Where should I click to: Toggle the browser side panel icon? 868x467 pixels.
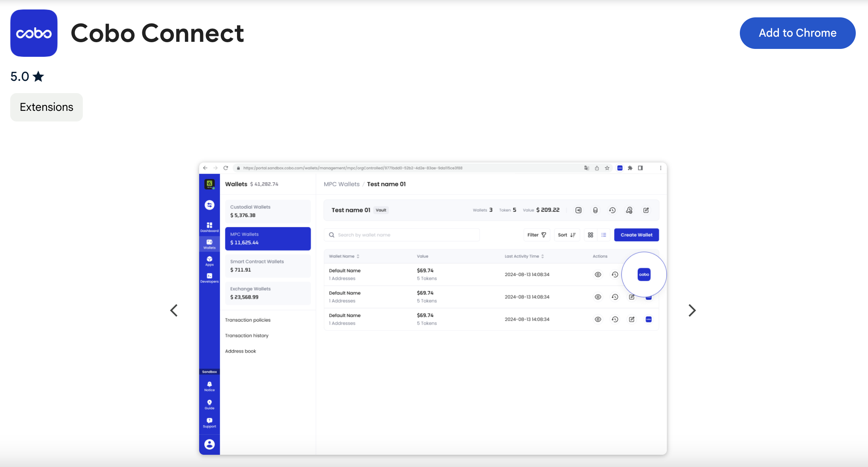tap(640, 168)
